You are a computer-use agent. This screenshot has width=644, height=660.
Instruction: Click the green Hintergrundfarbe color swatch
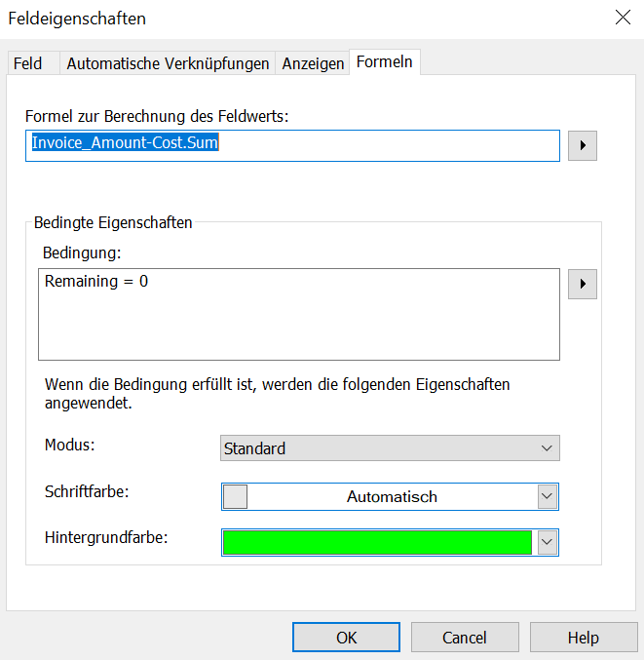pos(377,542)
